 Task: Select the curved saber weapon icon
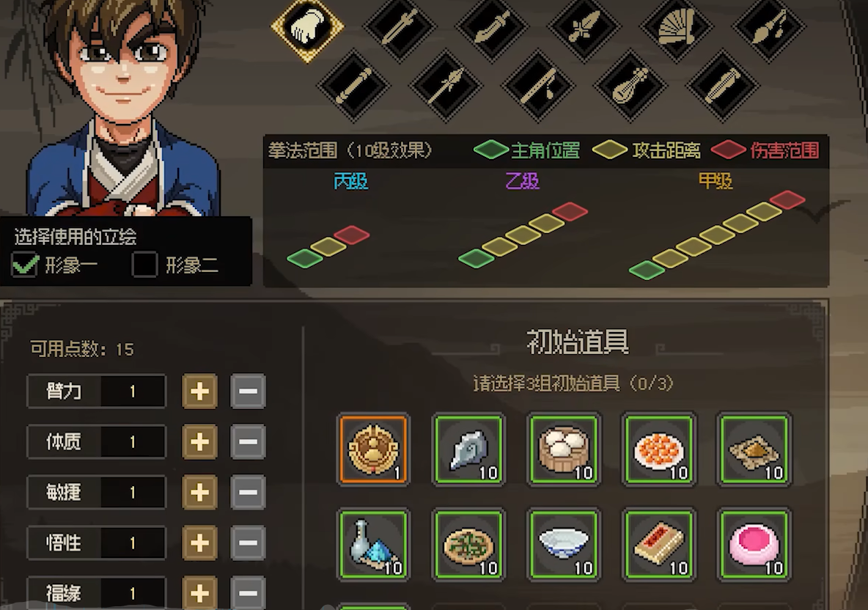click(x=492, y=26)
